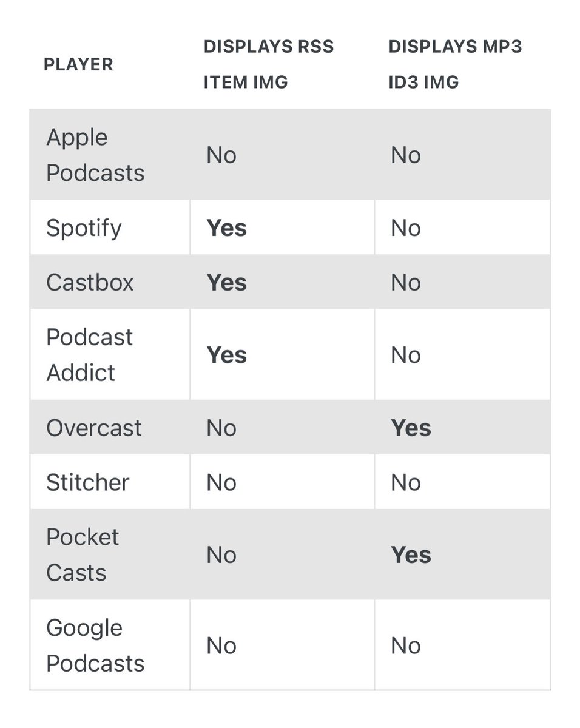Image resolution: width=580 pixels, height=728 pixels.
Task: Click the Castbox player name
Action: [x=90, y=283]
